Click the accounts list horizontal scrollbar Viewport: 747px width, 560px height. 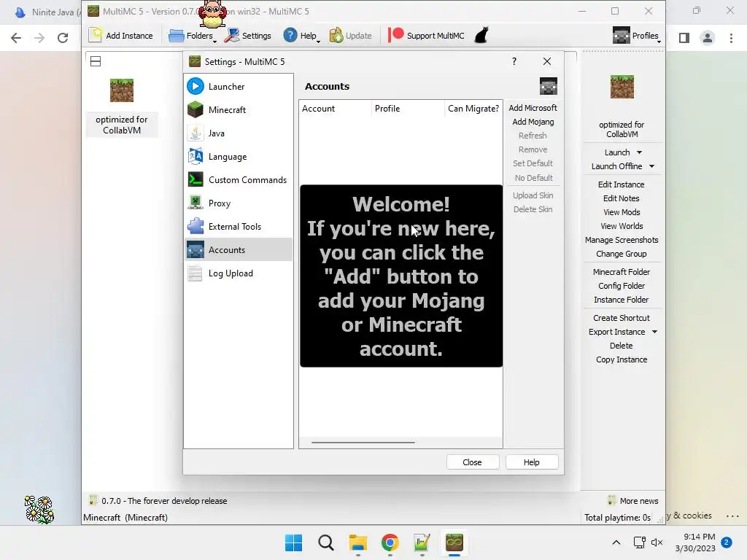[x=363, y=443]
